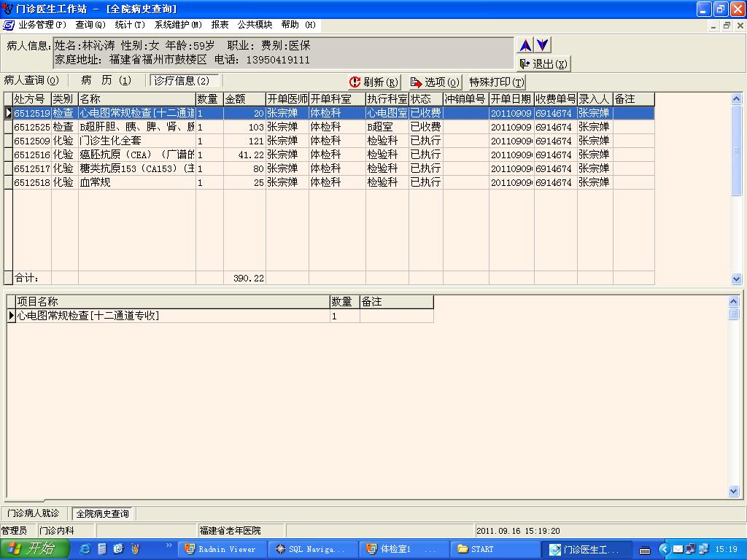The image size is (747, 560).
Task: Click the 退出(X) exit button
Action: click(543, 64)
